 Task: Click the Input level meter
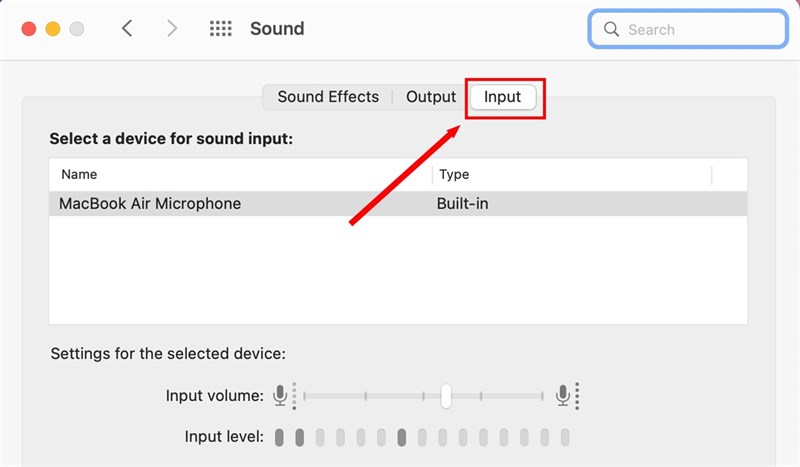coord(422,437)
